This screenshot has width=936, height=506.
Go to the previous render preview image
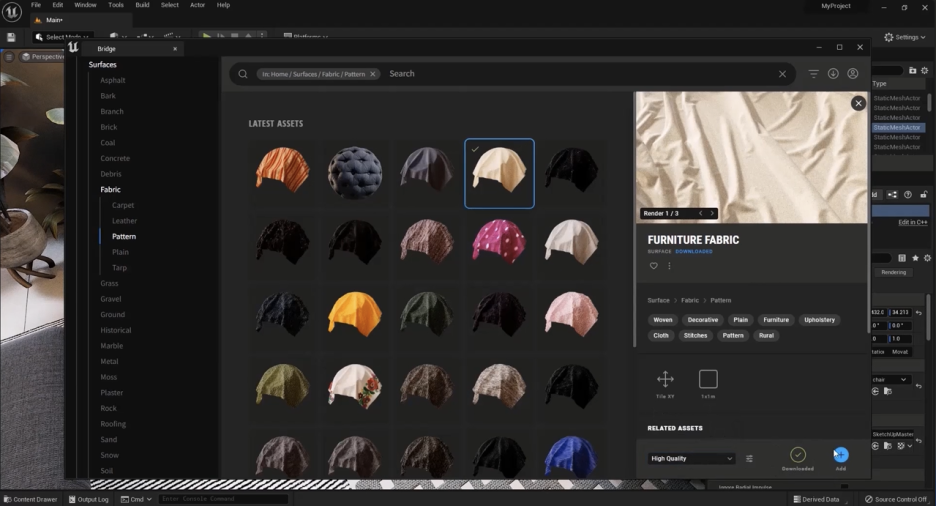click(700, 213)
